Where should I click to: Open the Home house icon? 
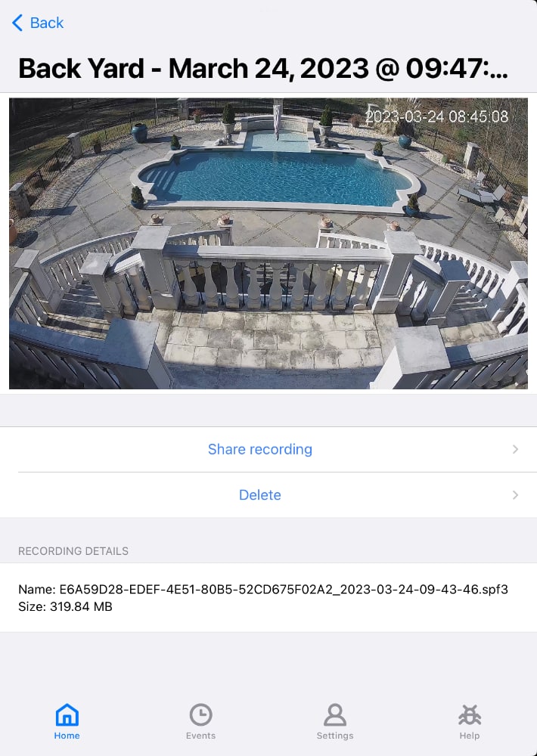pyautogui.click(x=67, y=714)
